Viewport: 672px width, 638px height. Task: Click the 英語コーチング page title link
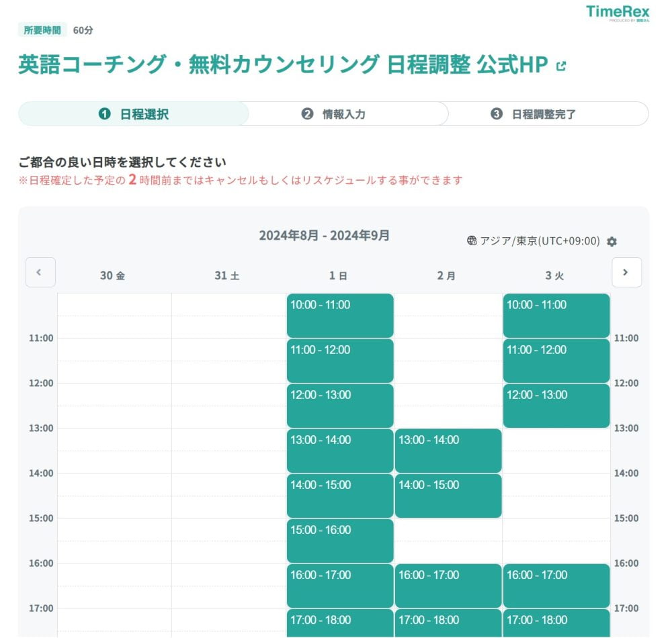(x=282, y=66)
